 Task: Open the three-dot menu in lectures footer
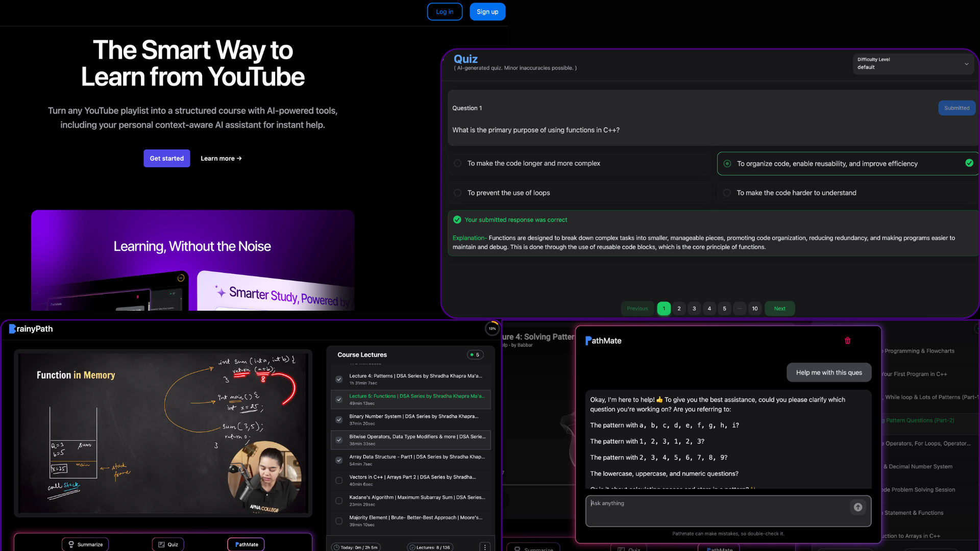[485, 547]
